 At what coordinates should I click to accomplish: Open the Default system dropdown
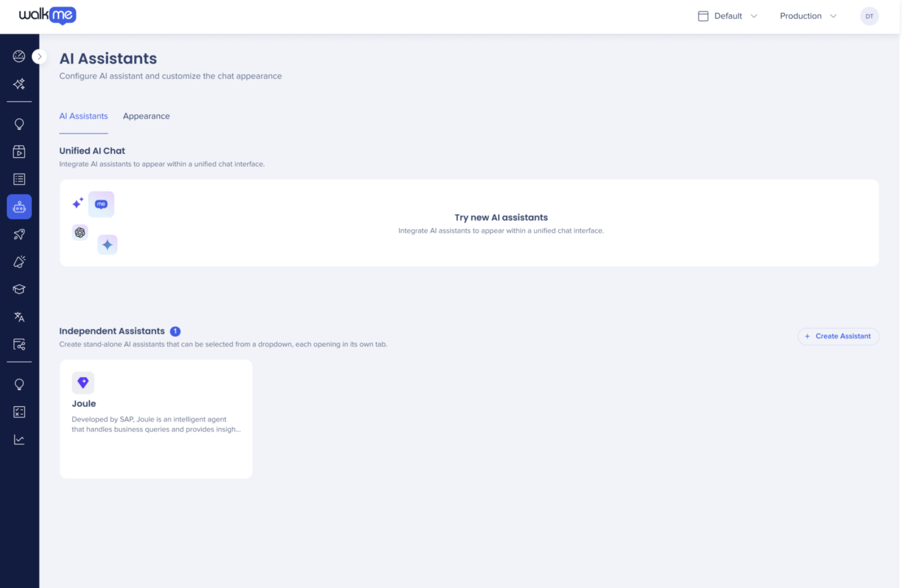(727, 16)
